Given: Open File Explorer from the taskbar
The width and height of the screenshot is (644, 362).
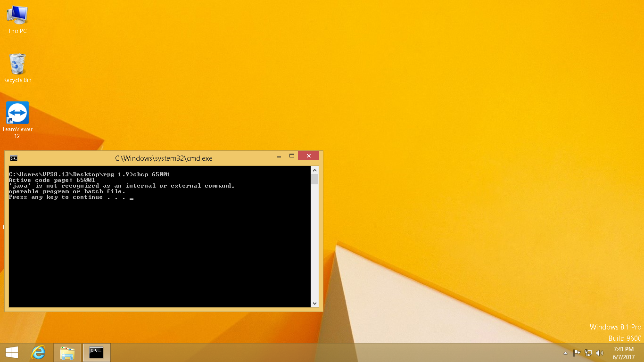Looking at the screenshot, I should click(67, 353).
